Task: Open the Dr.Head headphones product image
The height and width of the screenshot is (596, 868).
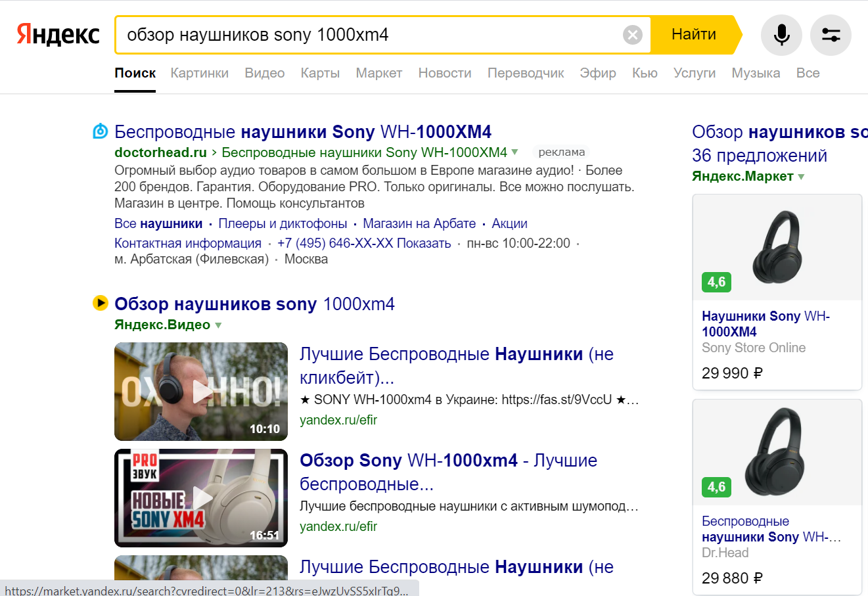Action: pyautogui.click(x=777, y=453)
